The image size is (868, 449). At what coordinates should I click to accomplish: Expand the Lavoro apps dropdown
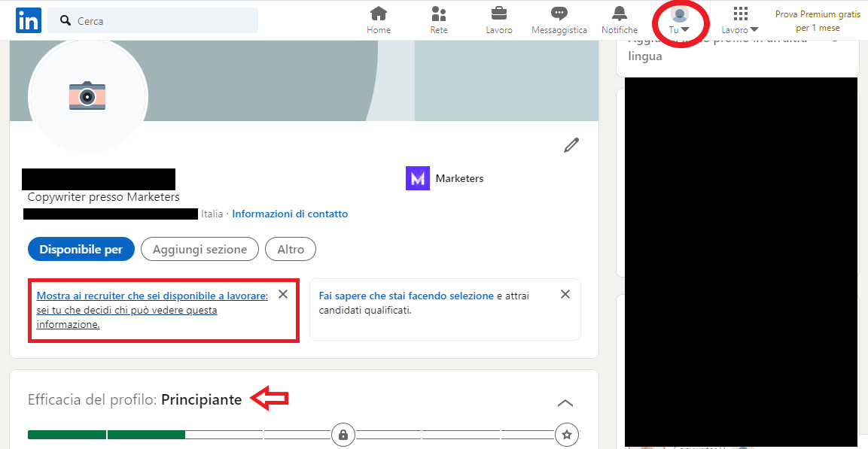739,21
